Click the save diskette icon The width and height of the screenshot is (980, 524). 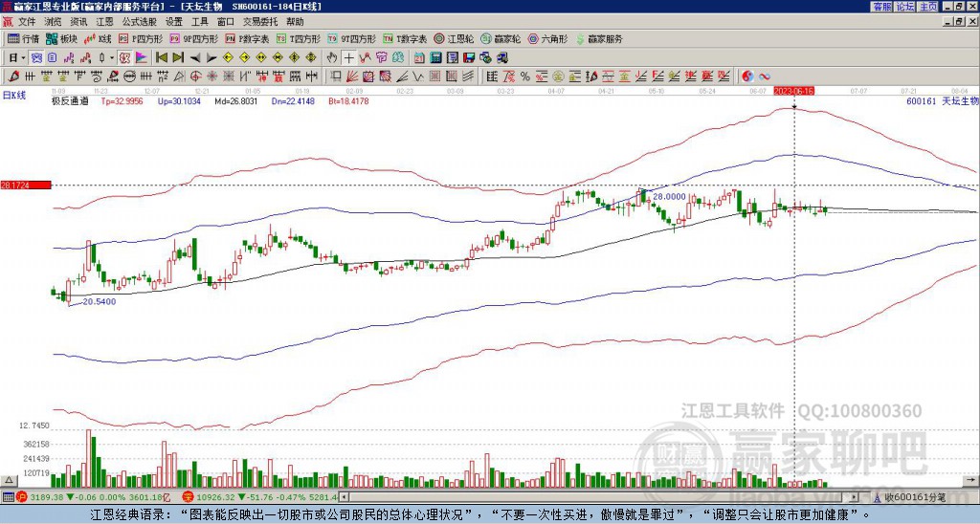(x=469, y=58)
